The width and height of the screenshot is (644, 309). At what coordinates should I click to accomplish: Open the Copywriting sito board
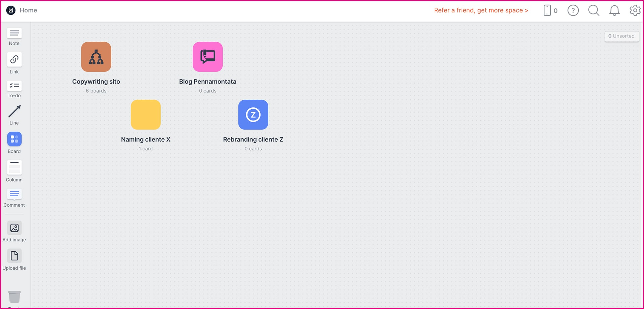(x=96, y=57)
